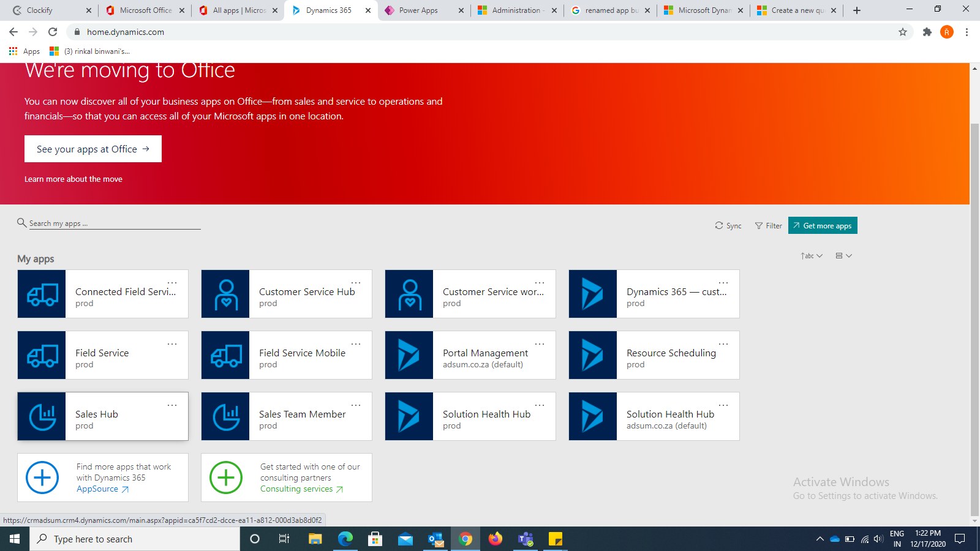Open more options for Portal Management tile

(x=540, y=344)
